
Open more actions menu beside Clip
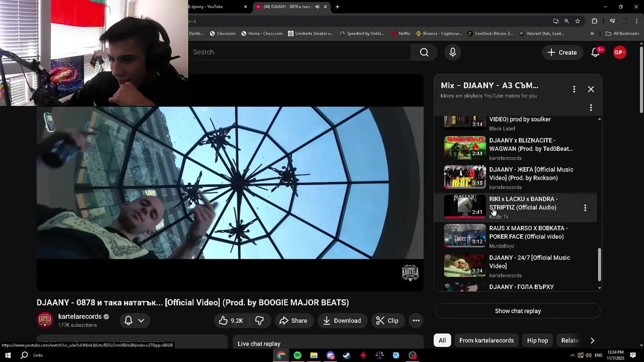click(x=416, y=320)
